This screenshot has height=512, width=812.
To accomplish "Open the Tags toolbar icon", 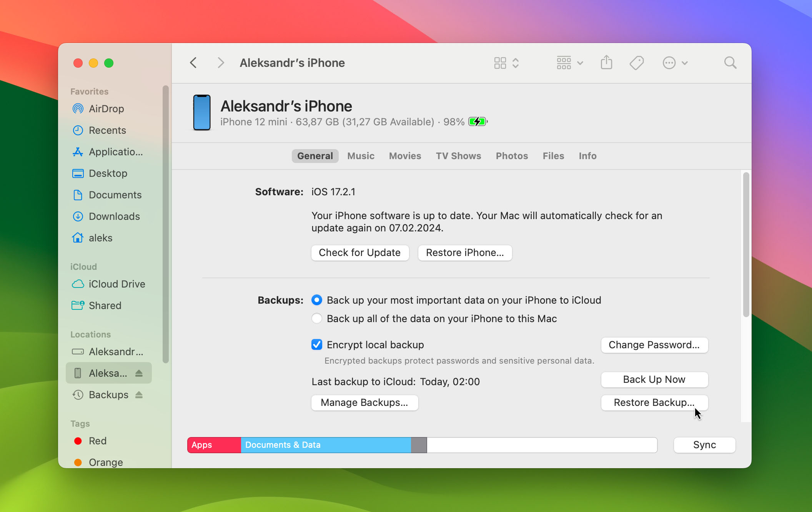I will click(x=636, y=62).
